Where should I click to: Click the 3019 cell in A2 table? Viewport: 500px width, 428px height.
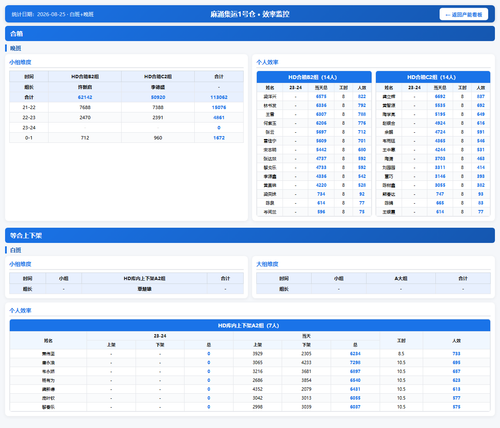coord(306,407)
